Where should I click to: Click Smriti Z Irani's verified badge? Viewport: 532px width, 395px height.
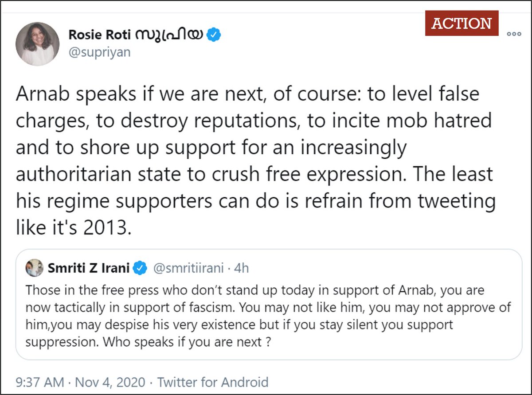click(141, 268)
